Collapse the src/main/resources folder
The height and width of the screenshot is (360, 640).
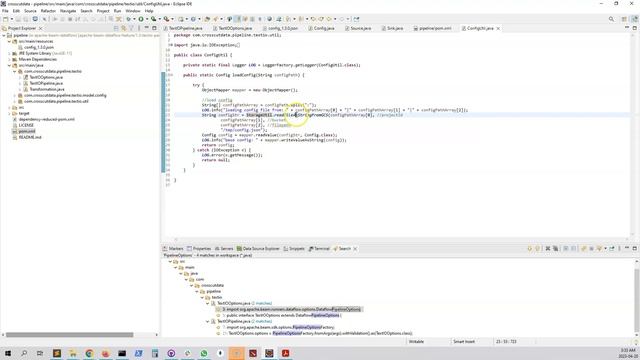click(x=9, y=41)
